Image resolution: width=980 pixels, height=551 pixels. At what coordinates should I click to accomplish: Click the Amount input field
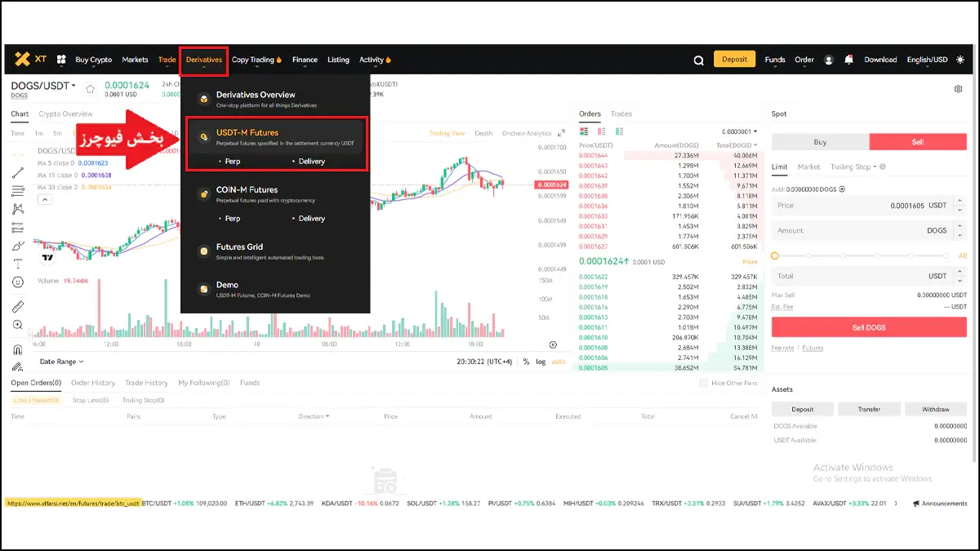tap(869, 230)
